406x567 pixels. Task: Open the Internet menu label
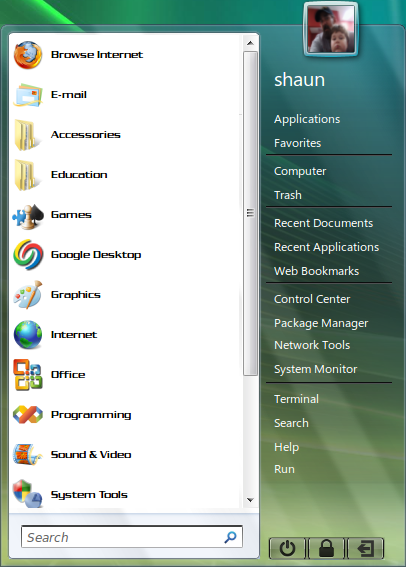pyautogui.click(x=74, y=335)
